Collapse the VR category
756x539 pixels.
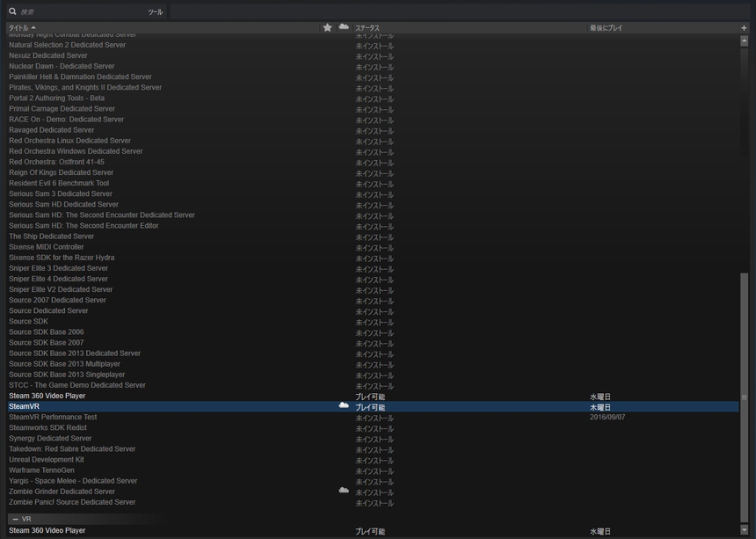[16, 520]
